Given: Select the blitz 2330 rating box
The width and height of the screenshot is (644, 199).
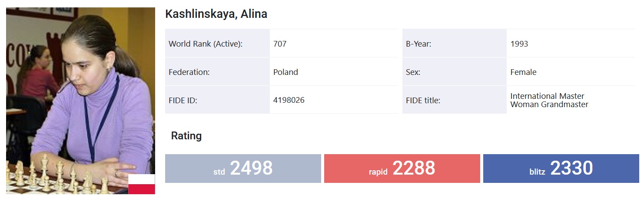Looking at the screenshot, I should (561, 169).
